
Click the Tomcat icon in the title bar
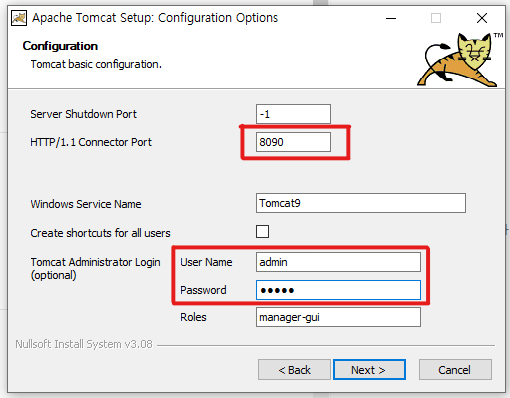click(19, 18)
